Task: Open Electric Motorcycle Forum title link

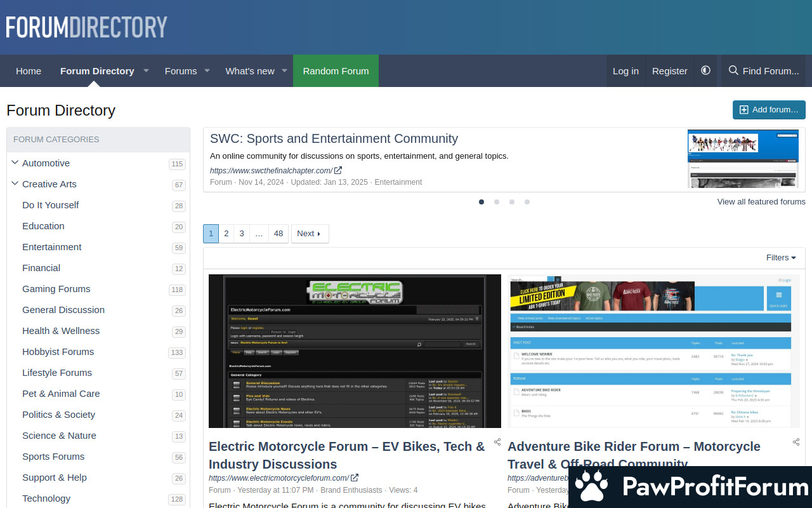Action: click(x=346, y=455)
